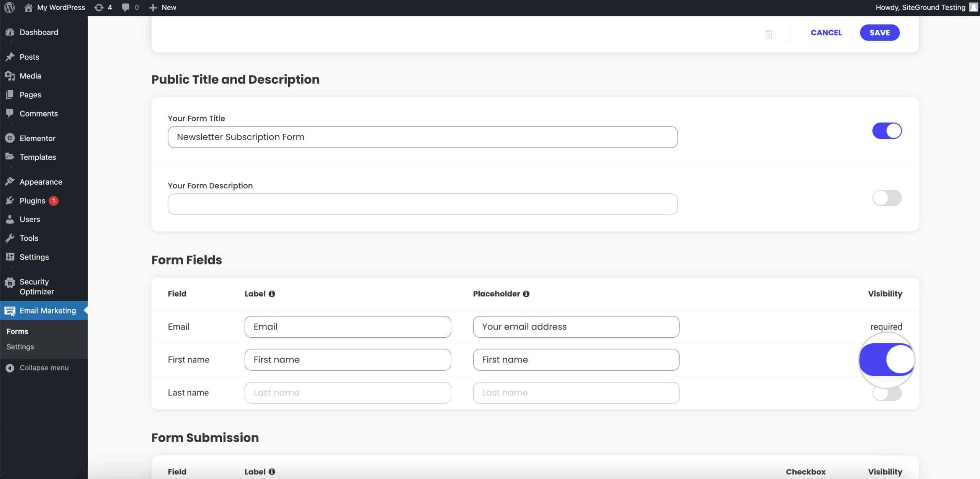Click the delete/trash icon near Save button
Image resolution: width=980 pixels, height=479 pixels.
[769, 33]
